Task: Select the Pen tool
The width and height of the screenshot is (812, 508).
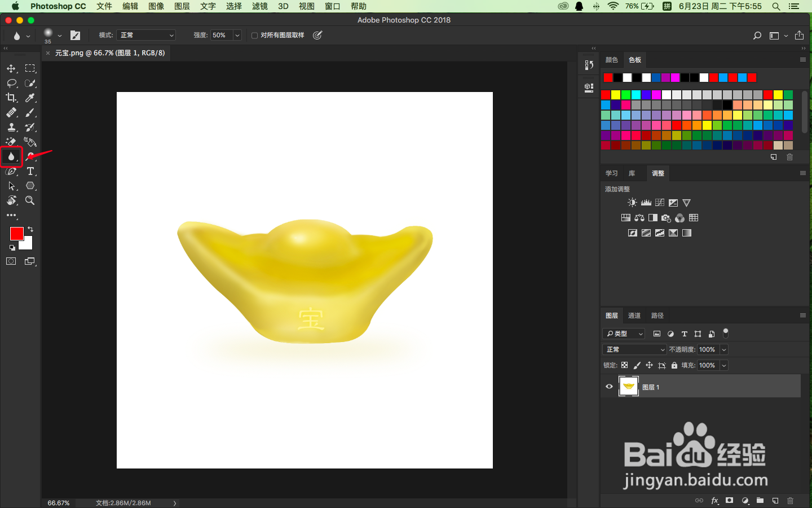Action: 11,171
